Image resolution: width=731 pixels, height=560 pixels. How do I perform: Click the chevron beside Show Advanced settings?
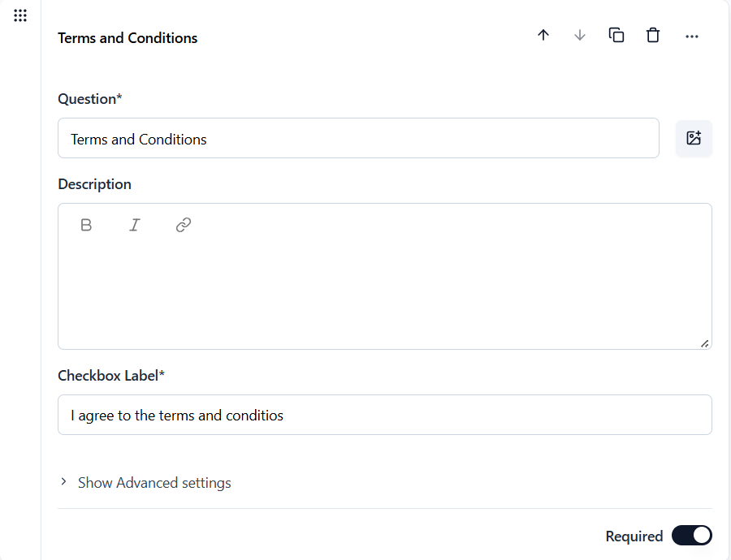(x=63, y=481)
